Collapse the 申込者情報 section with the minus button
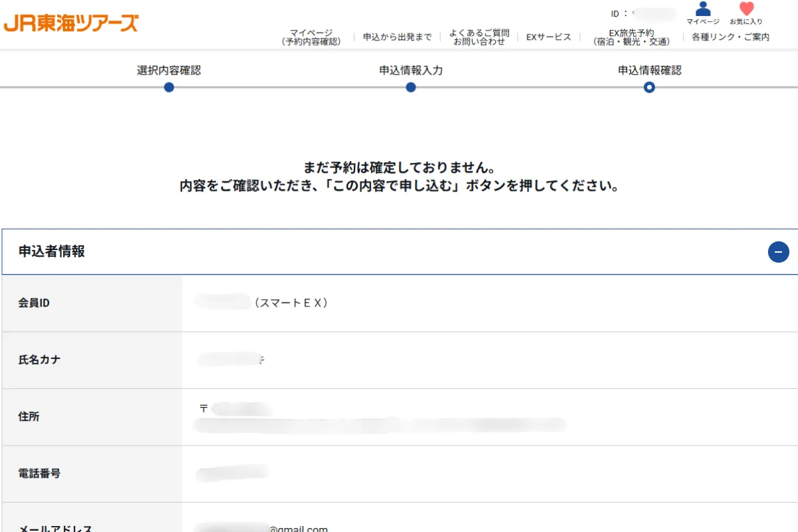Image resolution: width=798 pixels, height=532 pixels. (x=779, y=252)
